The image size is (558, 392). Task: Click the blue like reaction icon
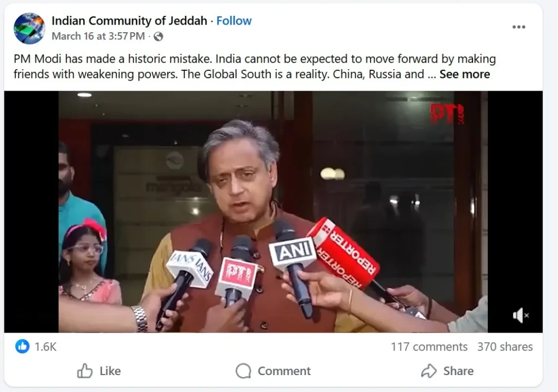22,346
